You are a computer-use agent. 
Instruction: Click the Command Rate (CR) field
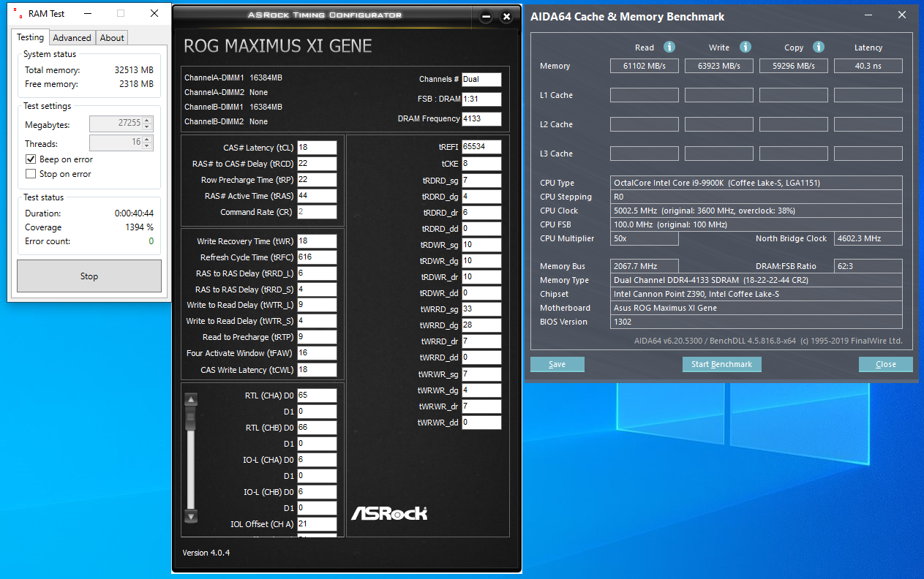[x=317, y=212]
